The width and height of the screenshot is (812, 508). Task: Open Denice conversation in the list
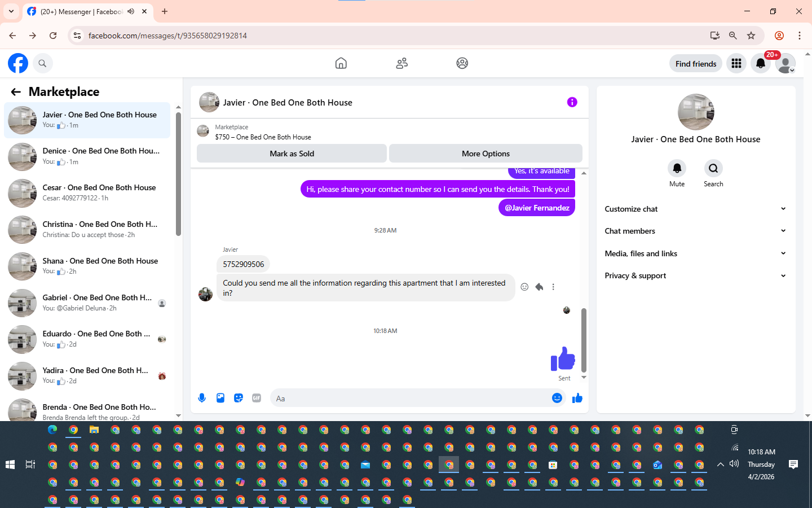87,156
